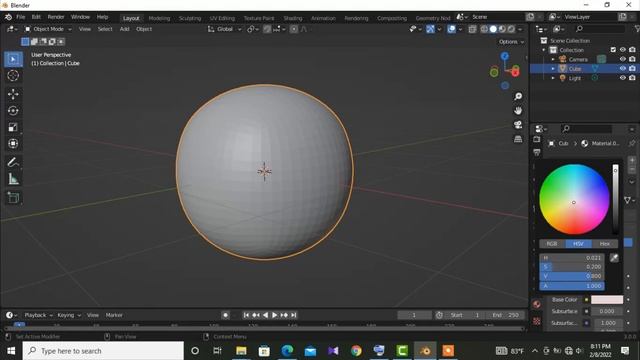
Task: Click the navigation gizmo Z axis
Action: (505, 56)
